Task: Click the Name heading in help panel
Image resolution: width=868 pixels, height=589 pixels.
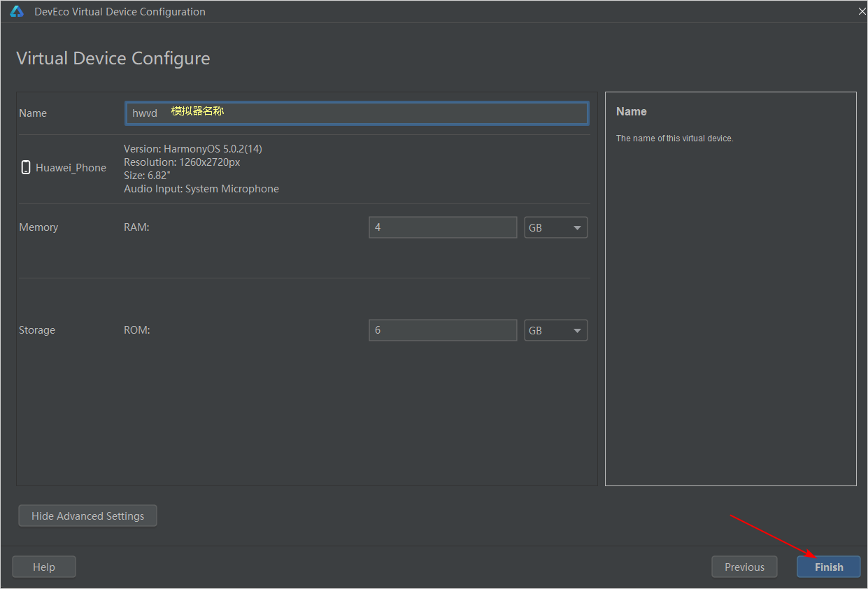Action: tap(632, 112)
